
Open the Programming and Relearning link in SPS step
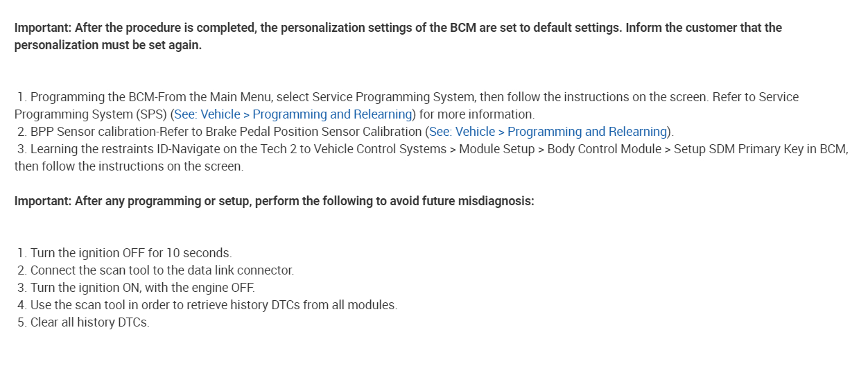(x=294, y=114)
